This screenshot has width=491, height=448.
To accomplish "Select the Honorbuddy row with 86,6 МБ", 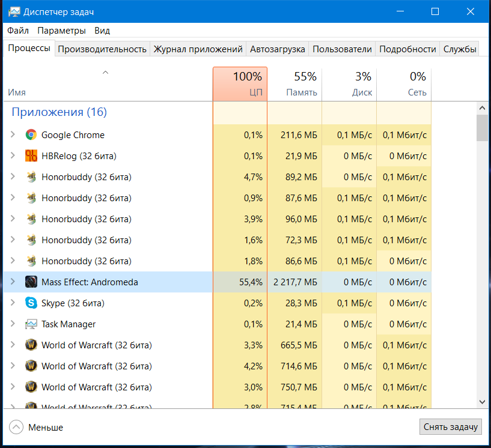I will click(x=218, y=261).
